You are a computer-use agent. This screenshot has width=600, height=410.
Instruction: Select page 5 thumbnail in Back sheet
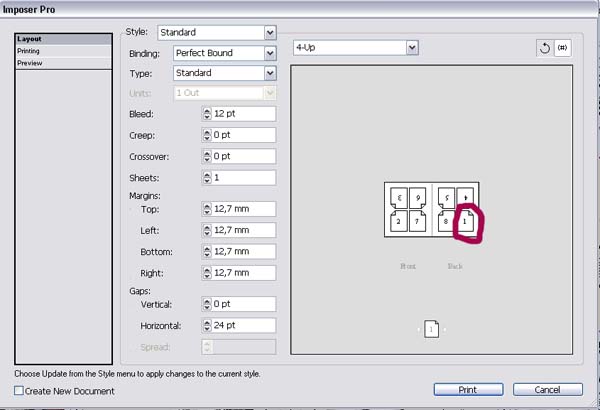(446, 198)
